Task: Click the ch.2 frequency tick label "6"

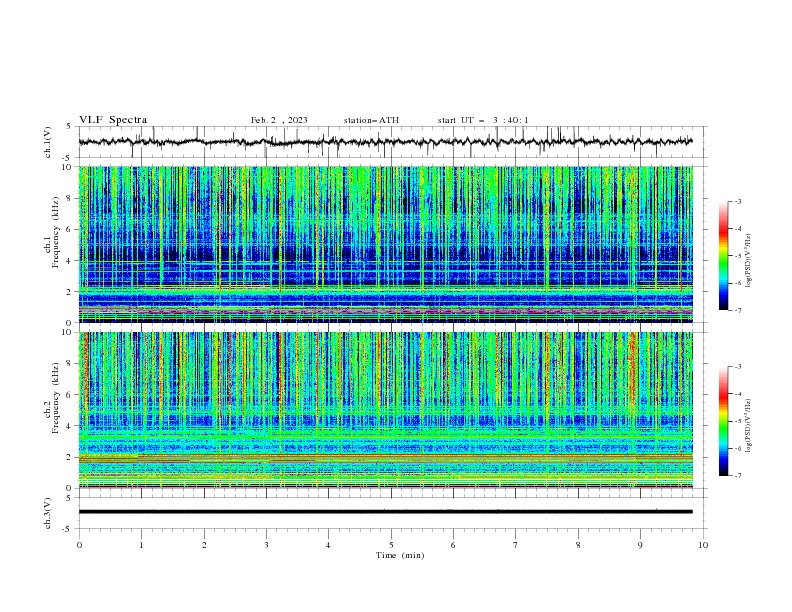Action: 71,395
